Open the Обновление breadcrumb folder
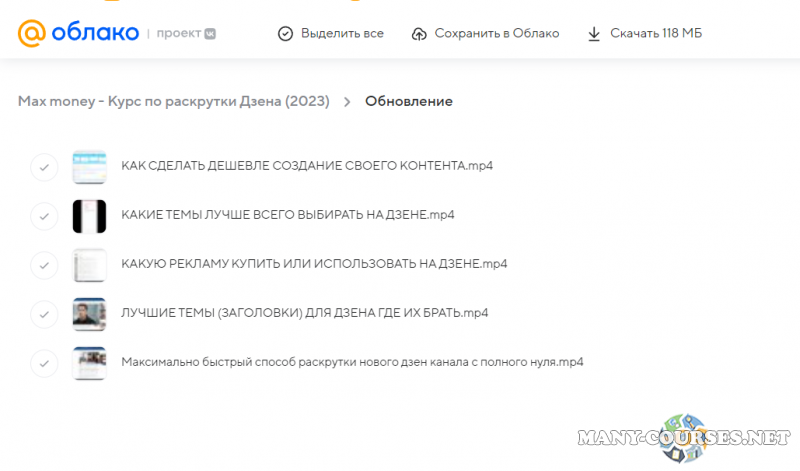This screenshot has height=471, width=800. 408,101
